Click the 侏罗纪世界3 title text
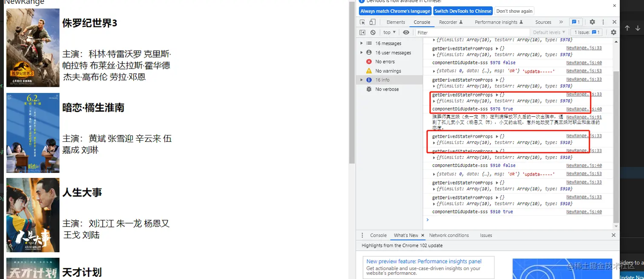644x279 pixels. (x=89, y=23)
